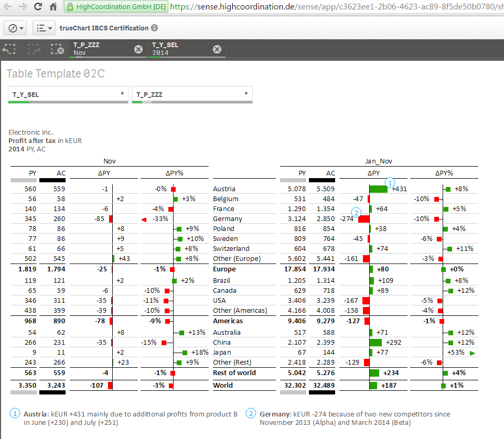Image resolution: width=504 pixels, height=439 pixels.
Task: Open the Qlik navigation compass menu
Action: click(x=15, y=28)
